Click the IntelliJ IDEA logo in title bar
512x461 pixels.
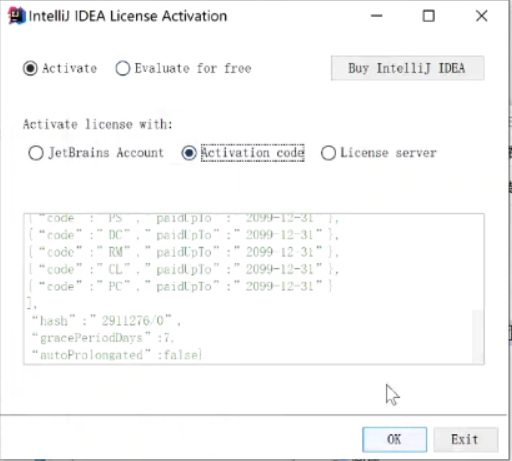17,16
